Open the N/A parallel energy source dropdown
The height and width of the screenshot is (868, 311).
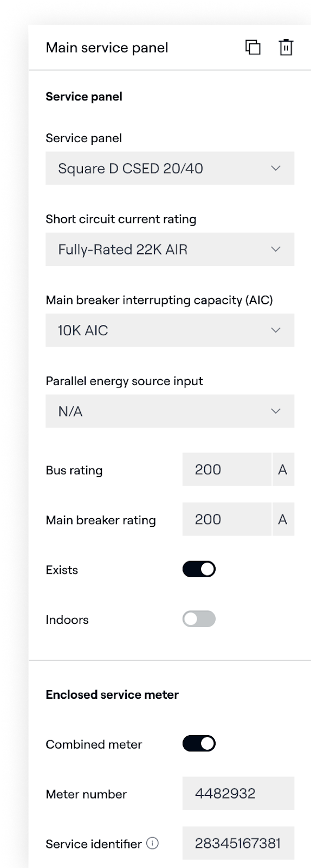[170, 411]
